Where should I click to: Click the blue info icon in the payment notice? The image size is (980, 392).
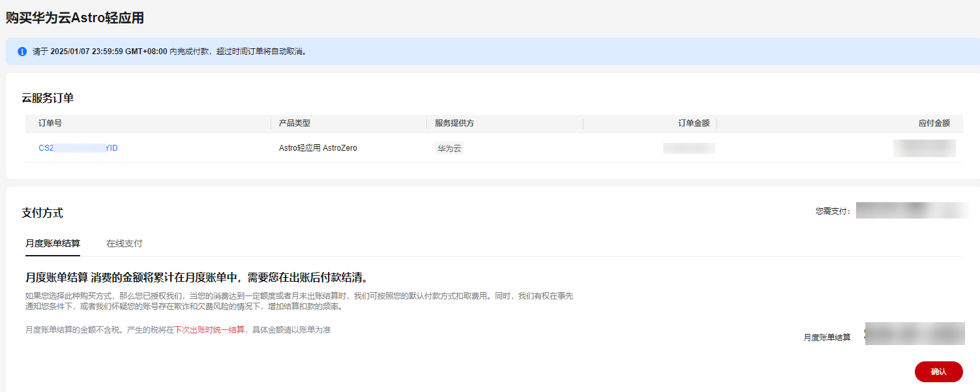click(x=22, y=52)
